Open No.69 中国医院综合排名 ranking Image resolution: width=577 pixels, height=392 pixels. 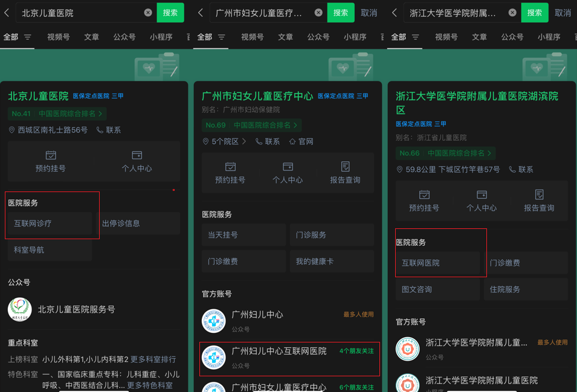click(x=251, y=125)
